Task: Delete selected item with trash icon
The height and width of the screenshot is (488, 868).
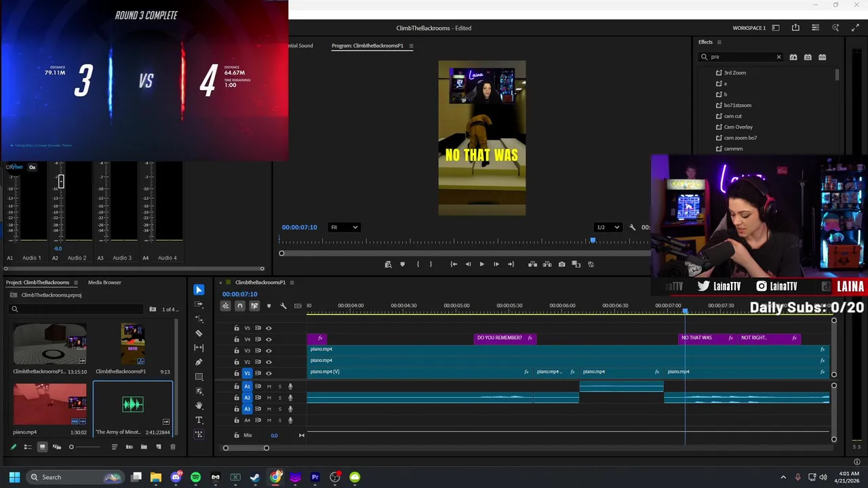Action: (172, 447)
